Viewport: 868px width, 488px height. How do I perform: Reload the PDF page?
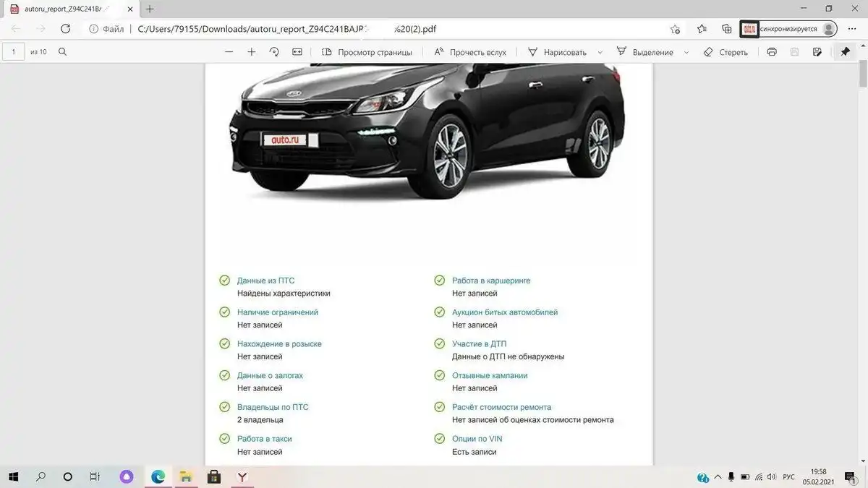click(x=65, y=29)
